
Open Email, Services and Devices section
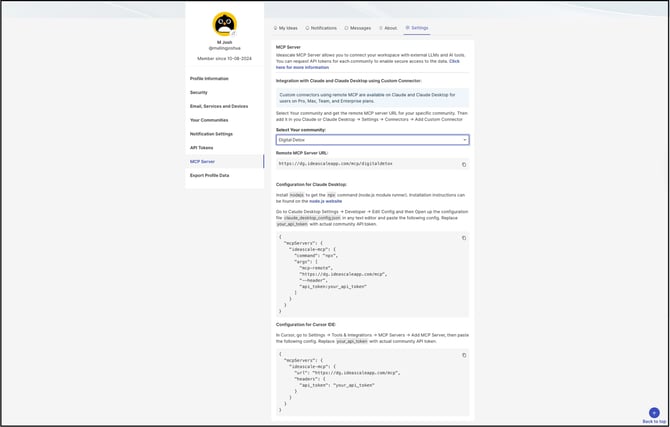tap(219, 106)
